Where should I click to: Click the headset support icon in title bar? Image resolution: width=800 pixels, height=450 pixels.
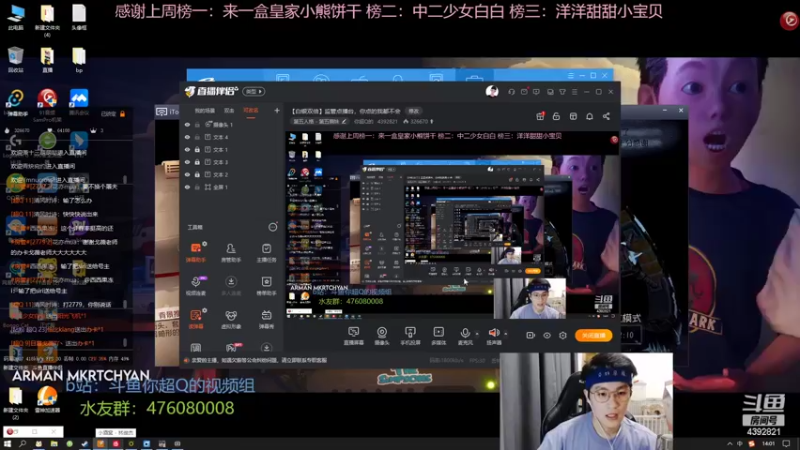[511, 92]
